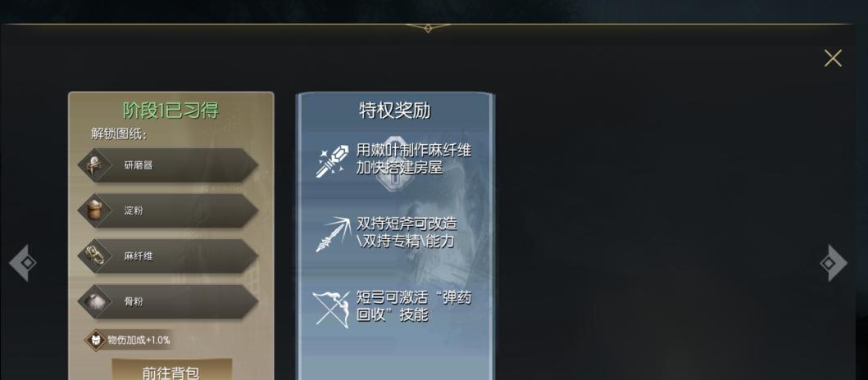This screenshot has height=380, width=868.
Task: Click the 麻纤维 hemp fiber icon
Action: click(94, 256)
